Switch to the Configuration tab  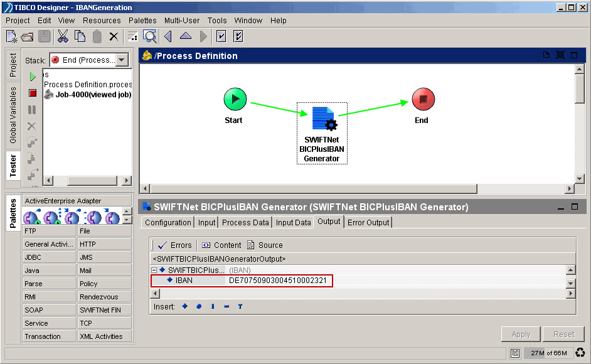(x=168, y=223)
